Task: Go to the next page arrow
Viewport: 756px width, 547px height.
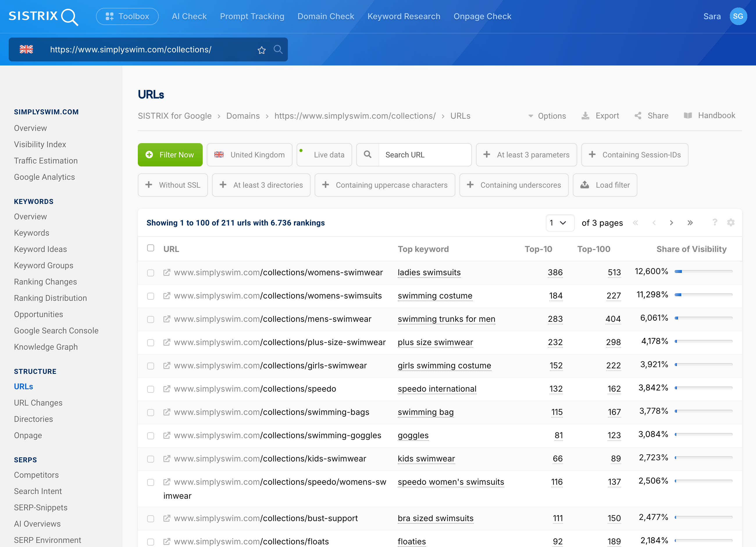Action: (671, 223)
